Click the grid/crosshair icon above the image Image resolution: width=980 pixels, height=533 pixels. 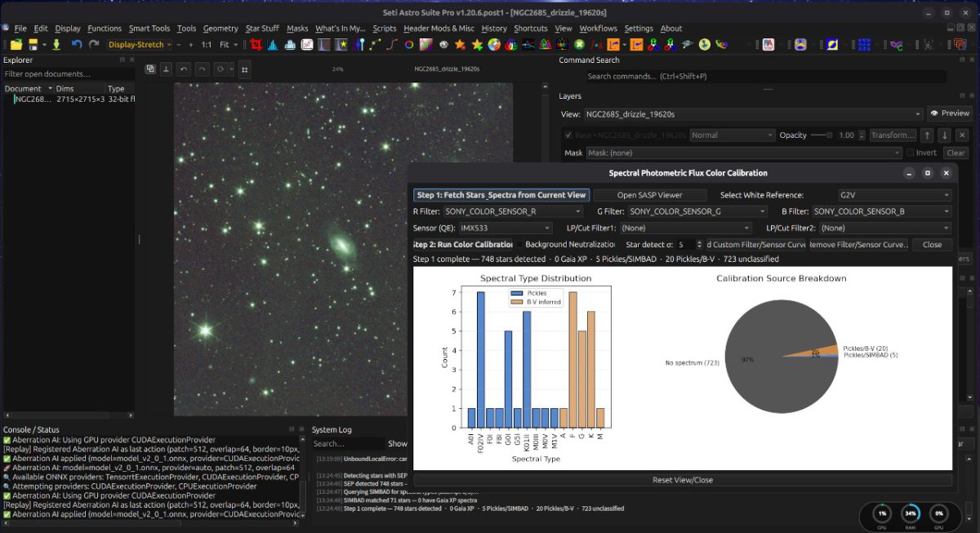[x=244, y=69]
